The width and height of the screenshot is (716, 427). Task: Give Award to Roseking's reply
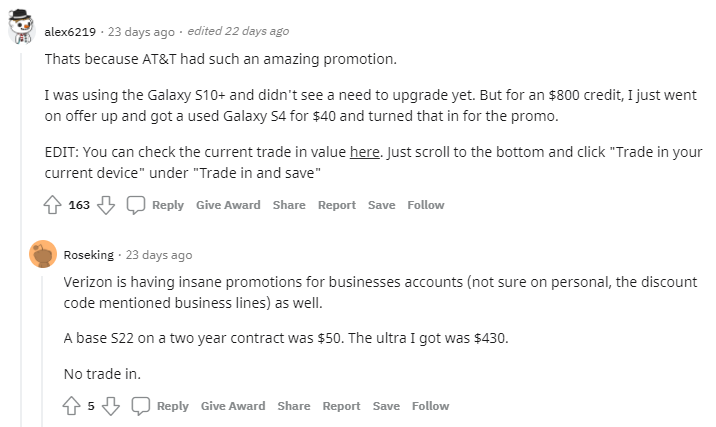point(233,406)
